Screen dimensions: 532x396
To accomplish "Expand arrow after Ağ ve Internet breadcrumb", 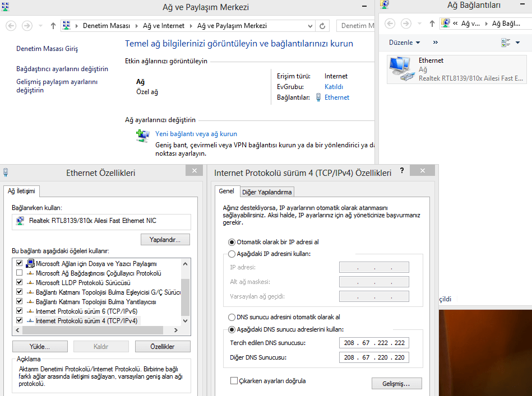I will point(191,26).
